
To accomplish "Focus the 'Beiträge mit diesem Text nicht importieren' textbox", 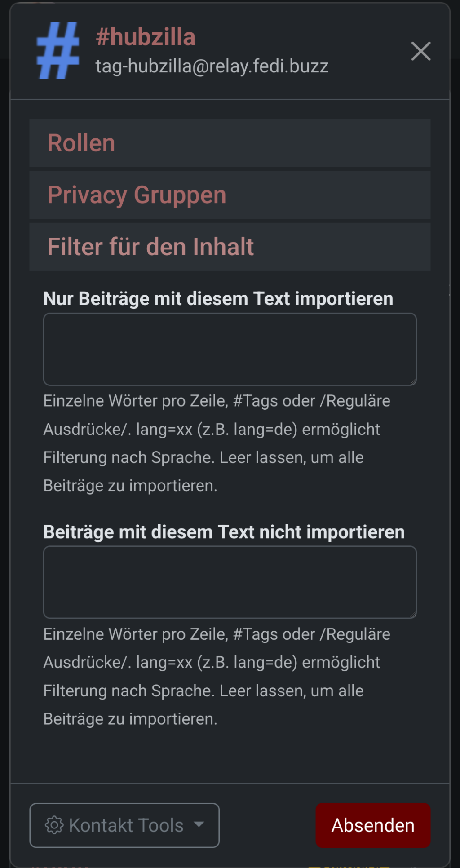I will [x=230, y=582].
